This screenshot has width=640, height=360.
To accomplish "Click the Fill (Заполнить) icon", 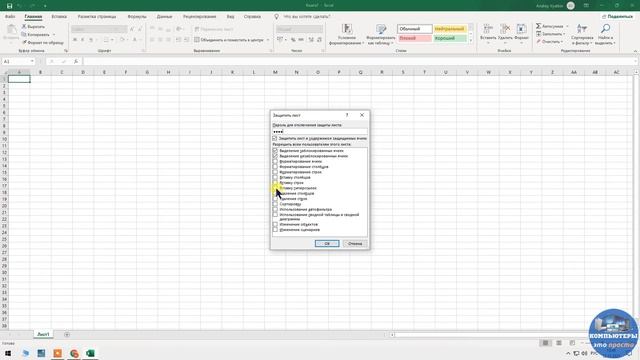I will click(538, 34).
